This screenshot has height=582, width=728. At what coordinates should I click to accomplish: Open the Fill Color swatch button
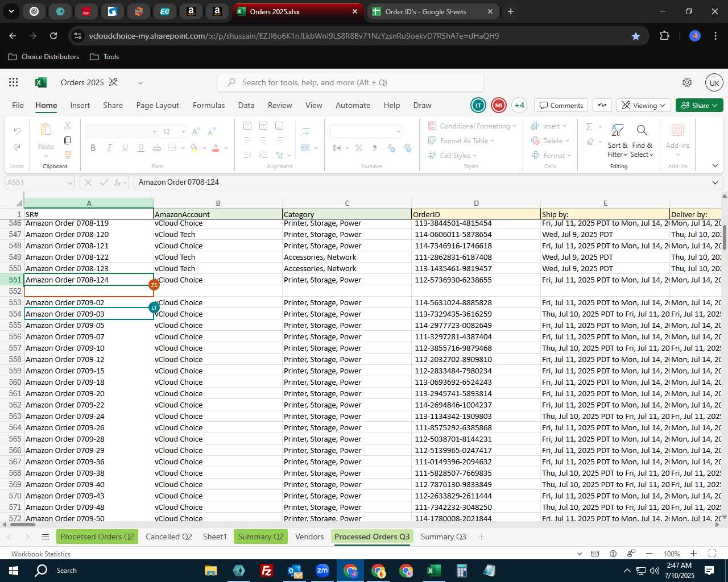[x=193, y=148]
